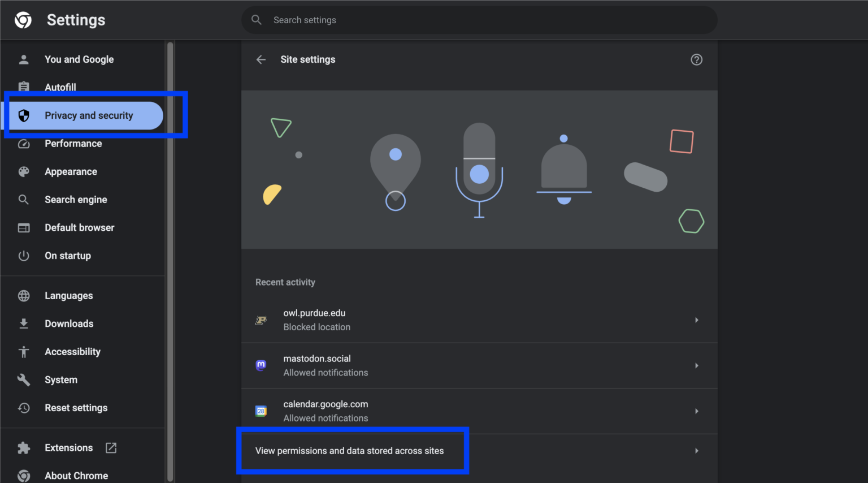Image resolution: width=868 pixels, height=483 pixels.
Task: Click the Search settings input field
Action: (479, 20)
